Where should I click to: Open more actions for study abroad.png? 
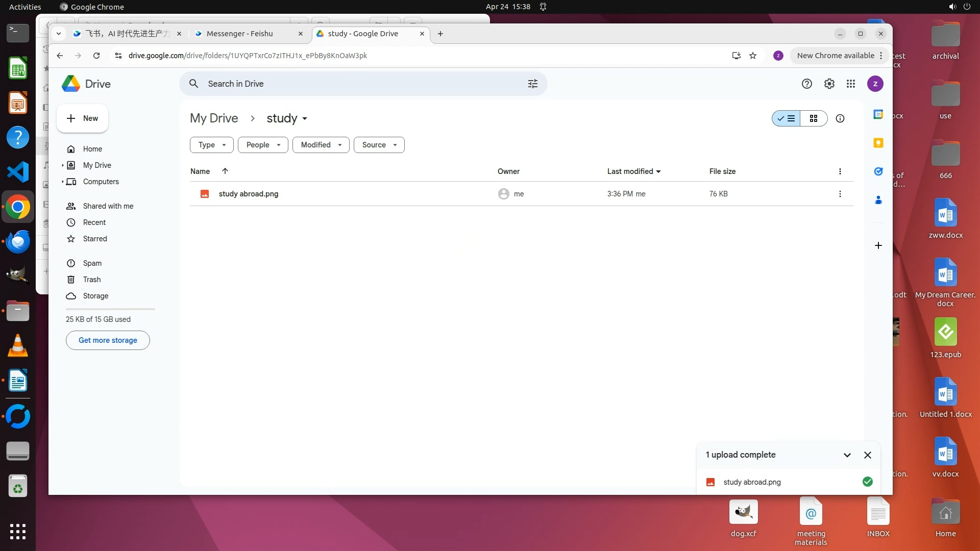(x=840, y=194)
